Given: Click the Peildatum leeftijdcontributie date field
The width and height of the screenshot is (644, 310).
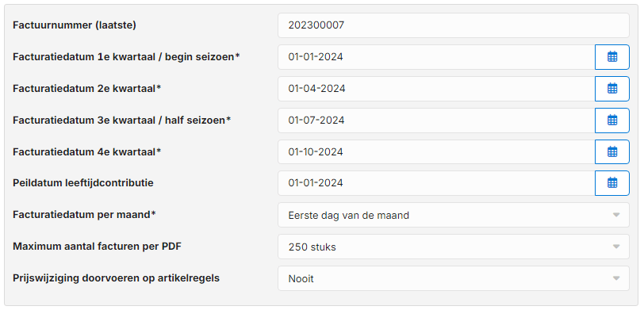Looking at the screenshot, I should 436,183.
